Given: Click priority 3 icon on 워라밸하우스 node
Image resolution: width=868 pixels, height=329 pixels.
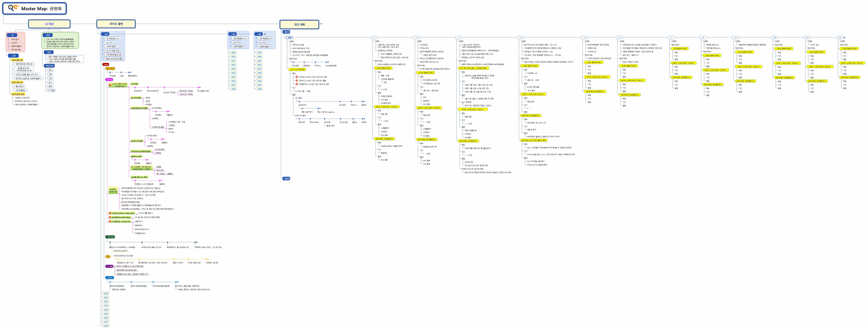Looking at the screenshot, I should click(110, 217).
